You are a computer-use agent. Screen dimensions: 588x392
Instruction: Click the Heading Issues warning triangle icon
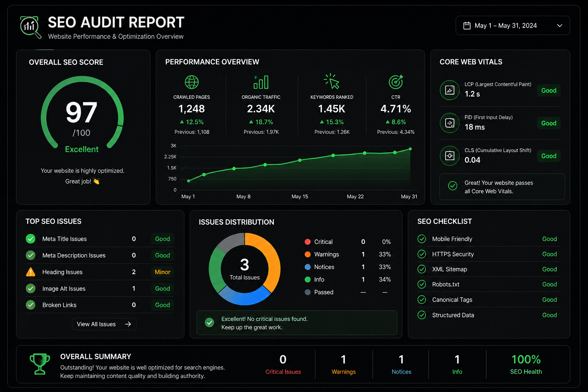(x=31, y=272)
